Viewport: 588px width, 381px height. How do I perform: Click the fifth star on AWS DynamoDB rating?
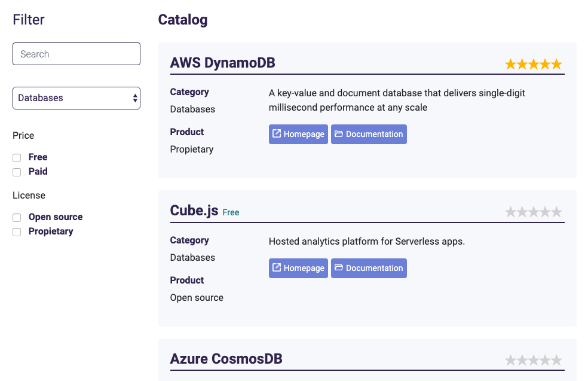pos(556,64)
